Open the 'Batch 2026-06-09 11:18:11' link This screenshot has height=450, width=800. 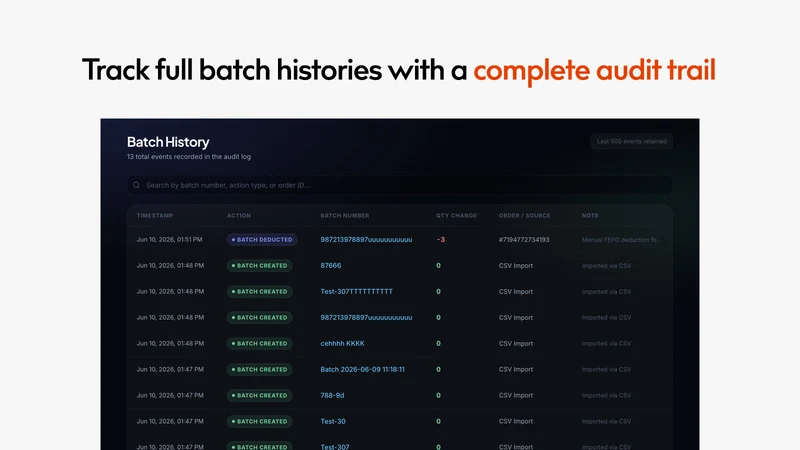[x=362, y=369]
